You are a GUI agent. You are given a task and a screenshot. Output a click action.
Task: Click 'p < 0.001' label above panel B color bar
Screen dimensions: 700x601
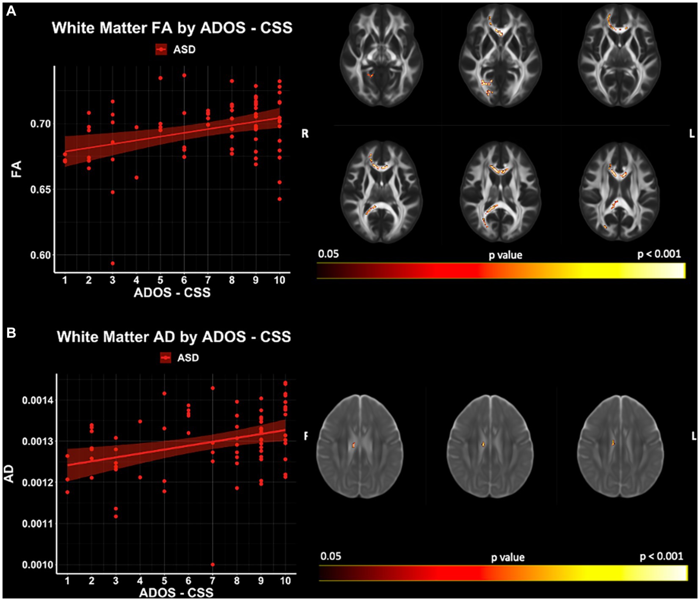(x=661, y=556)
